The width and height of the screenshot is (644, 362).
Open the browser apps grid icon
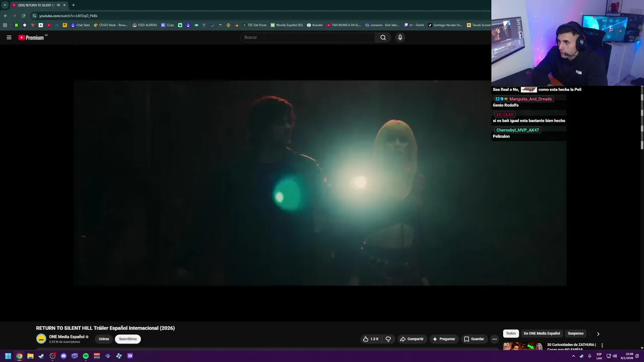(x=5, y=25)
